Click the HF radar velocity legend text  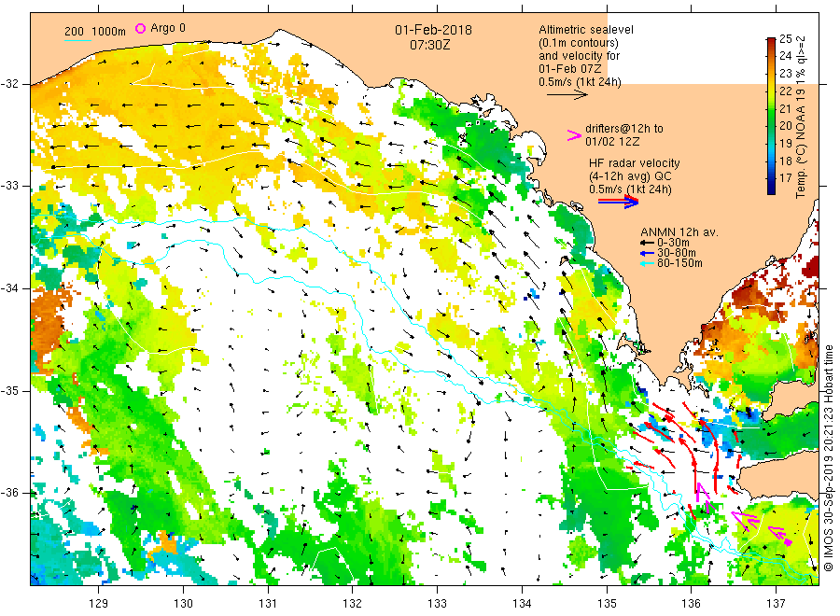point(635,162)
